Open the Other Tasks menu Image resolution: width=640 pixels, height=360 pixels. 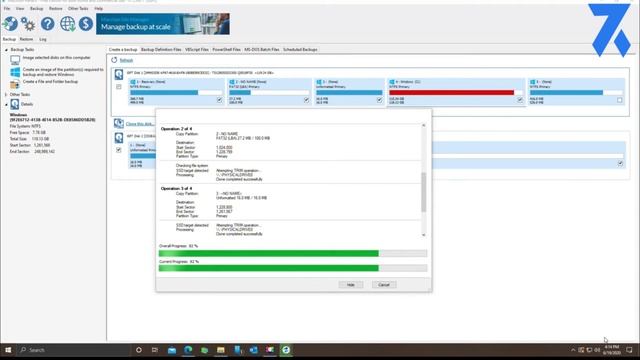[x=78, y=9]
